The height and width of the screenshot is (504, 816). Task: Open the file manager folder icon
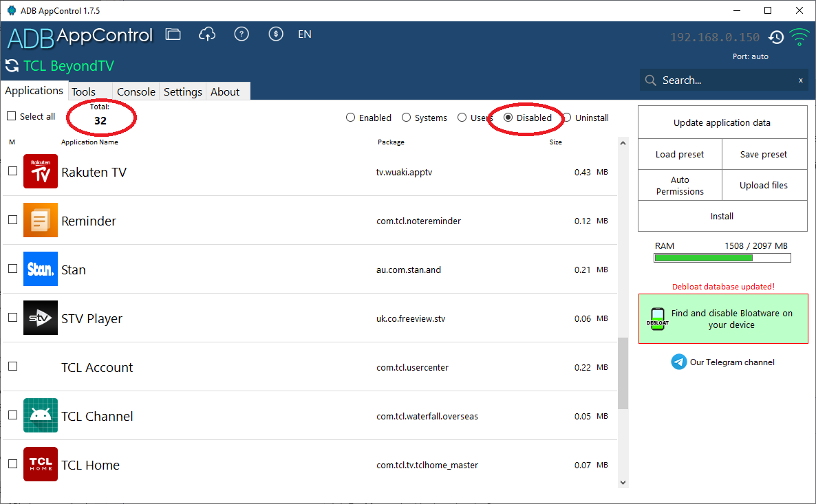tap(173, 34)
